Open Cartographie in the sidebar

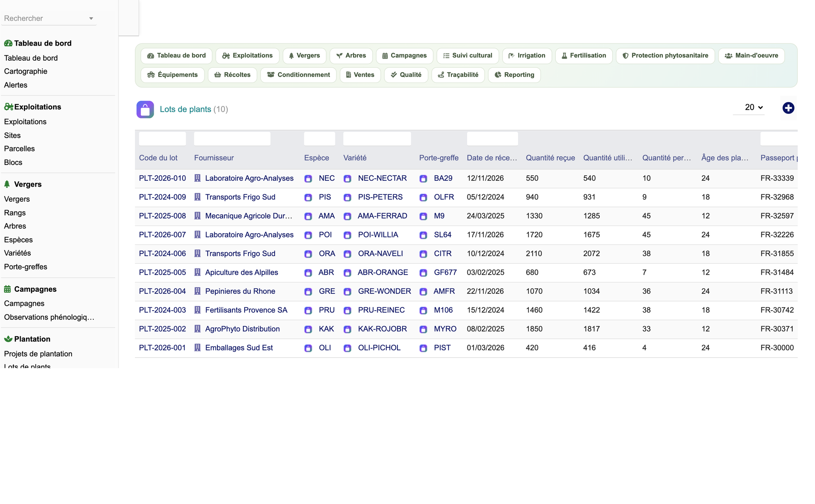[x=26, y=72]
